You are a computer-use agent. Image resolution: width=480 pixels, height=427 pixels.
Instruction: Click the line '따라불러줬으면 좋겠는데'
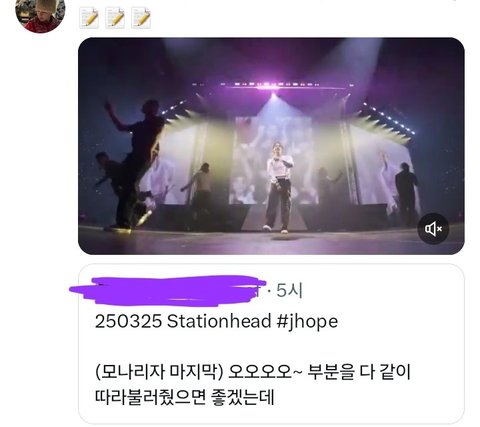(184, 397)
